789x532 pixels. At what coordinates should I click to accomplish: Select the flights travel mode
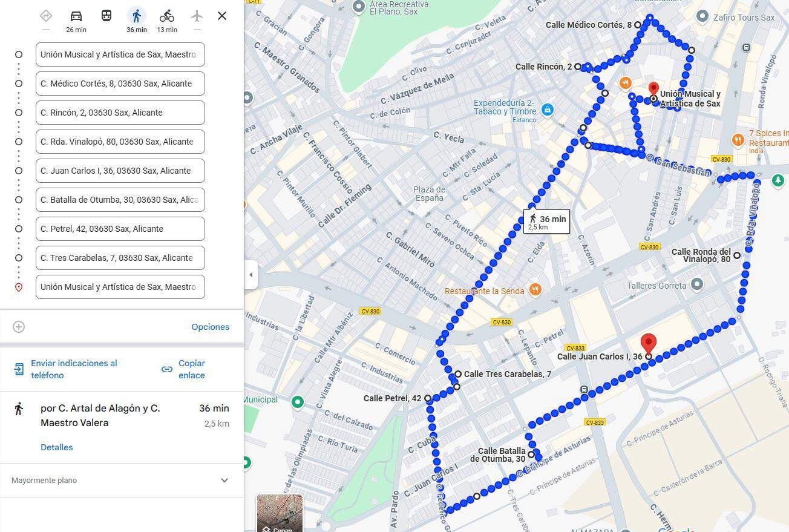pos(197,16)
